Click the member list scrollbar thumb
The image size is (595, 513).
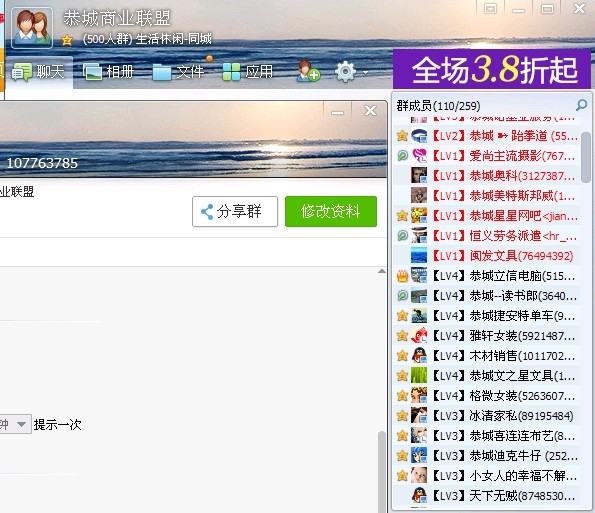(586, 157)
